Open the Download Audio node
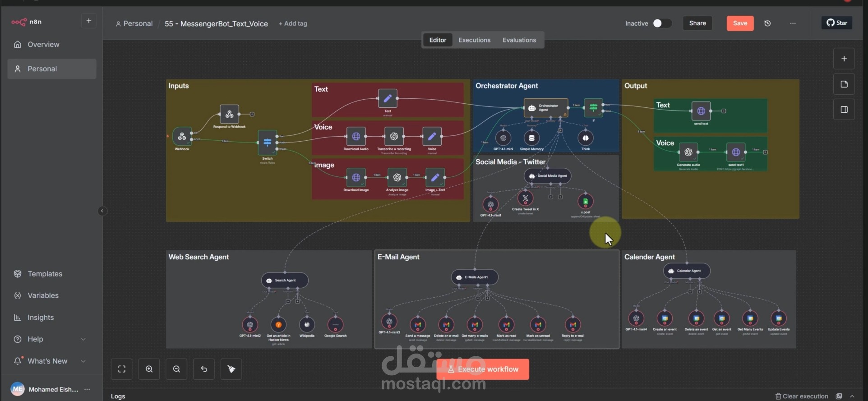The height and width of the screenshot is (401, 868). [356, 136]
